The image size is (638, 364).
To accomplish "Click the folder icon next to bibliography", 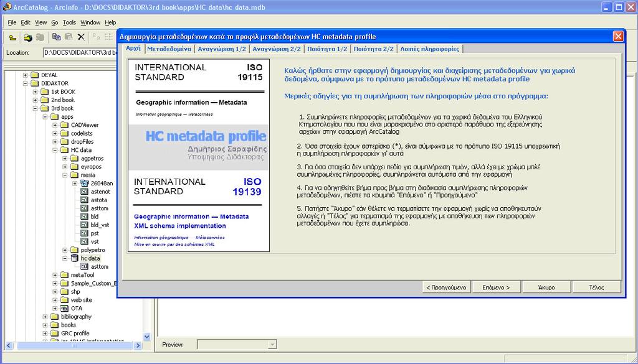I will [x=54, y=317].
